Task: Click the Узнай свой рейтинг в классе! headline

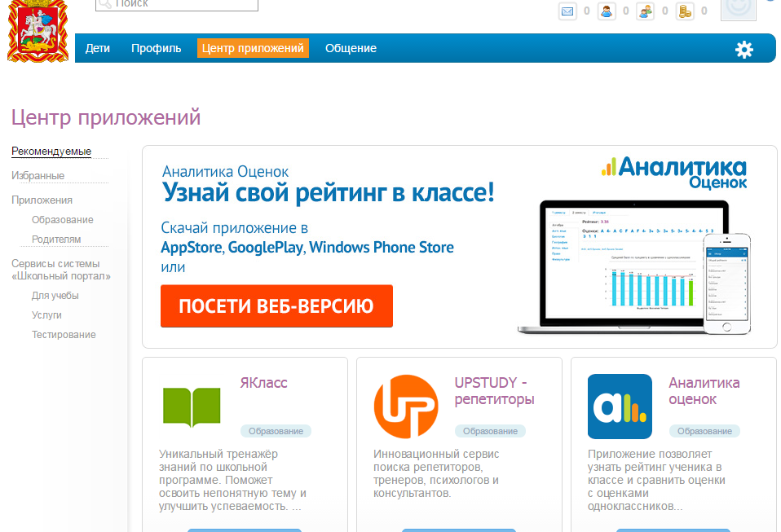Action: 329,192
